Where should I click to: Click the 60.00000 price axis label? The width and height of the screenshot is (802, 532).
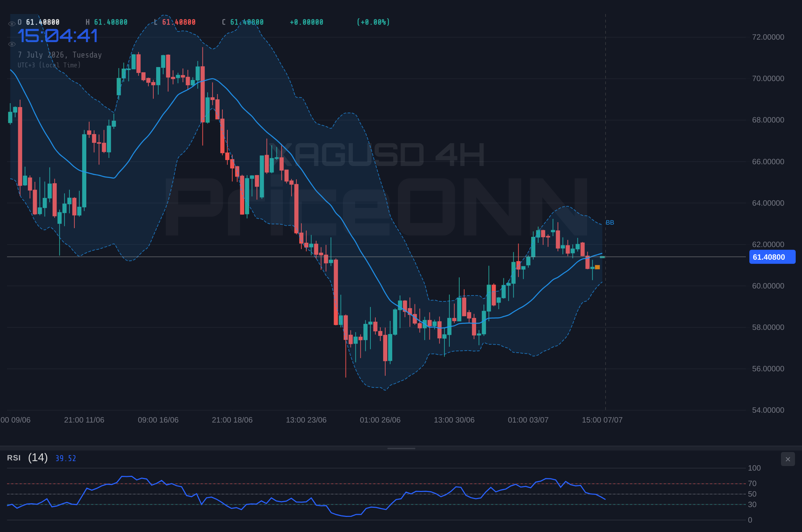[x=768, y=286]
